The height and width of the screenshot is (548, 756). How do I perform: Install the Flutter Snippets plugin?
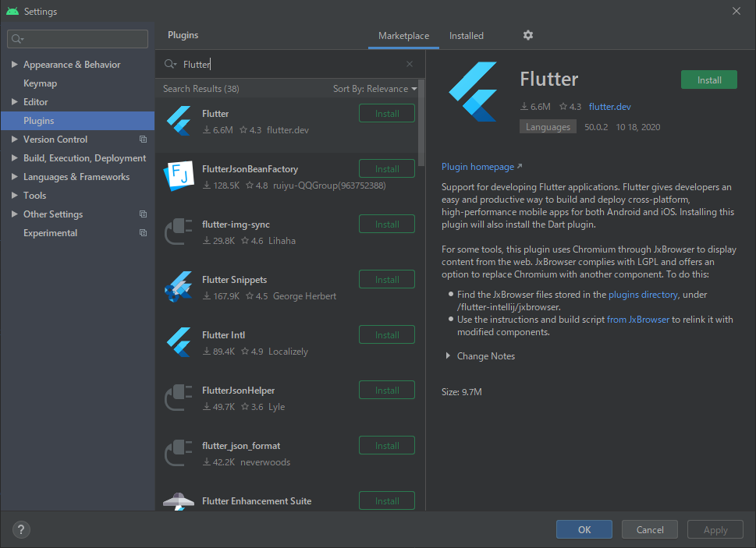pos(387,280)
